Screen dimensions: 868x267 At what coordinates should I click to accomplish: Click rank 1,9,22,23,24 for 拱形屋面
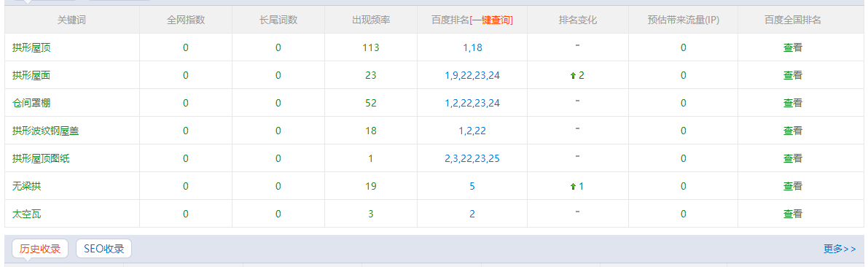tap(472, 75)
